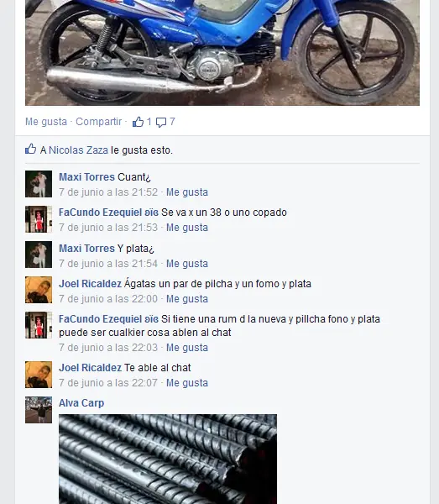
Task: Open Maxi Torres avatar on 'Cuant¿' comment
Action: point(39,184)
